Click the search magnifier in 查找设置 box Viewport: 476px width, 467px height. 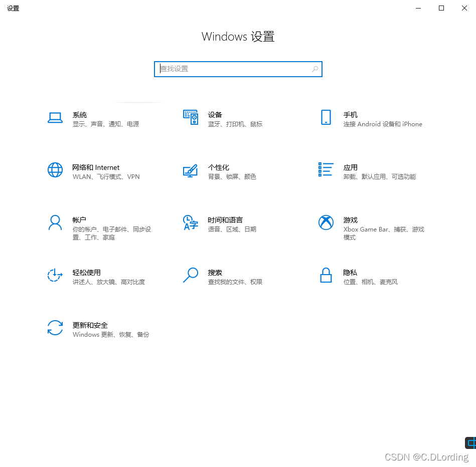tap(315, 69)
